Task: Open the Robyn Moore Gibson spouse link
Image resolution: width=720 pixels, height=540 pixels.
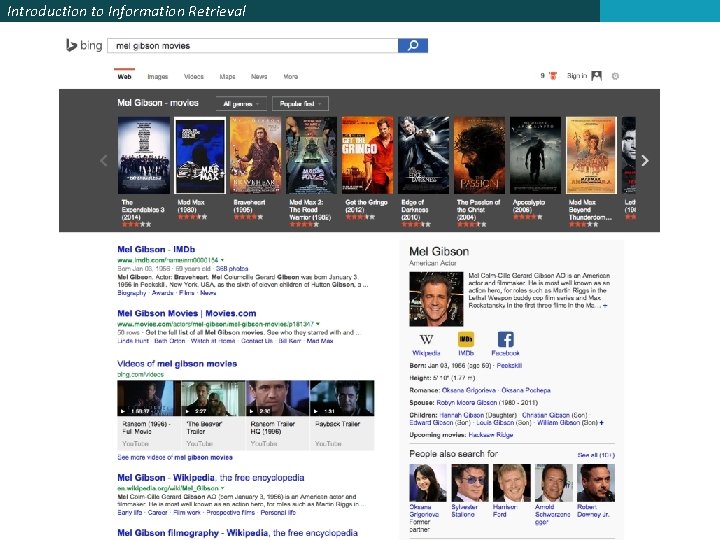Action: tap(467, 402)
